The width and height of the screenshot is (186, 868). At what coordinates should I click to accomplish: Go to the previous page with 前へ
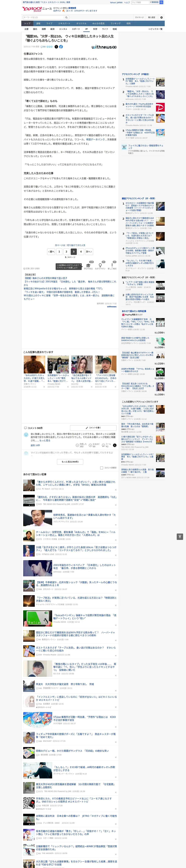click(51, 251)
